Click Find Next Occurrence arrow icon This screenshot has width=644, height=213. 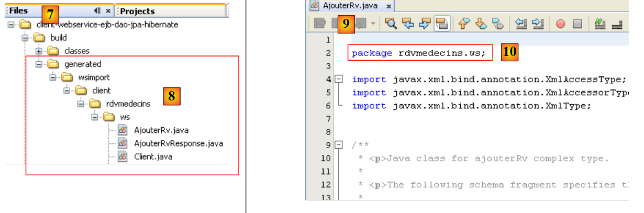click(425, 24)
